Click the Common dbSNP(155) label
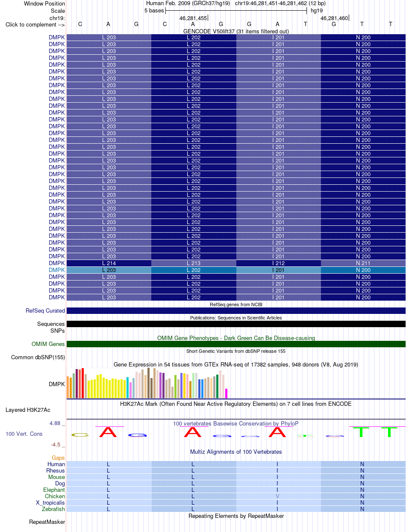406x532 pixels. [38, 358]
